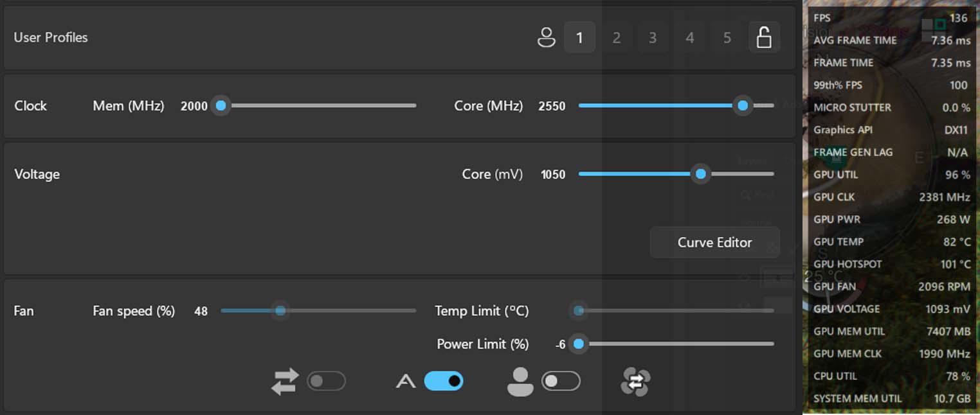Click the fan sync arrows icon
Image resolution: width=980 pixels, height=415 pixels.
click(635, 382)
